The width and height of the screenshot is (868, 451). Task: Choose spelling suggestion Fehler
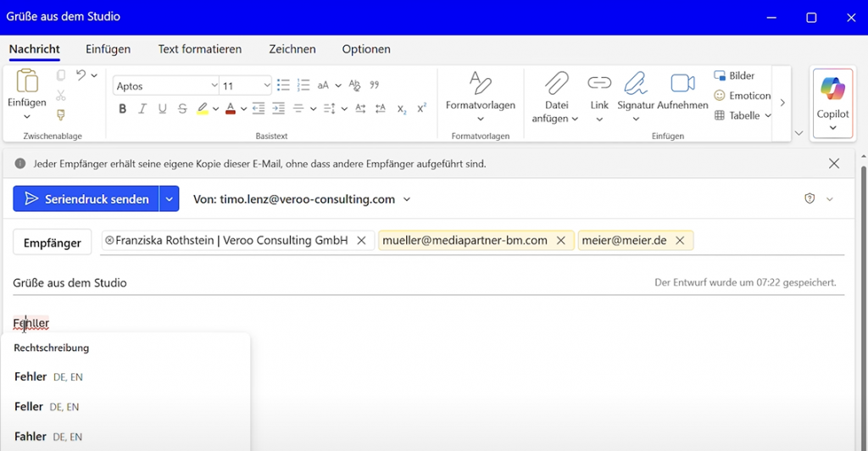click(125, 377)
